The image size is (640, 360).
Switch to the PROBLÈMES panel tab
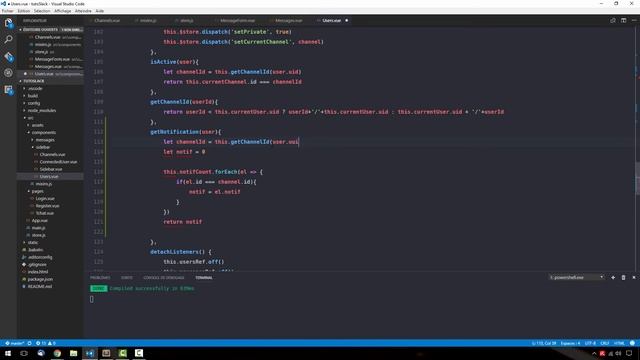click(100, 278)
